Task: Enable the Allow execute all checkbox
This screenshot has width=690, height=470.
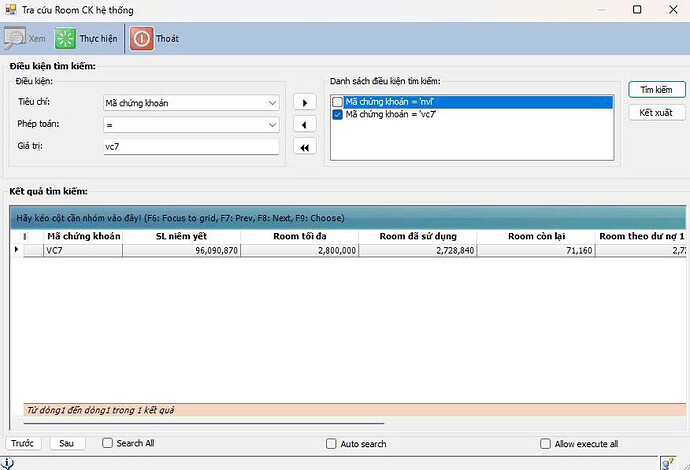Action: 545,444
